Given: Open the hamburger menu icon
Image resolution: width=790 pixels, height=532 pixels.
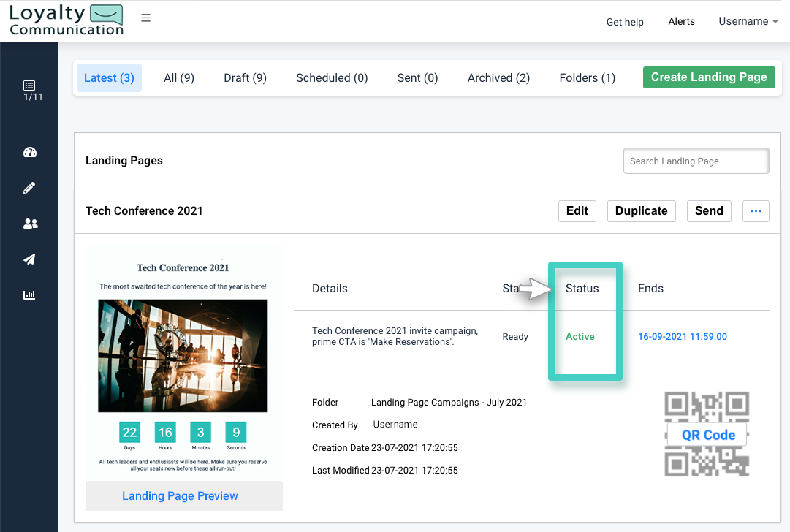Looking at the screenshot, I should [x=145, y=18].
